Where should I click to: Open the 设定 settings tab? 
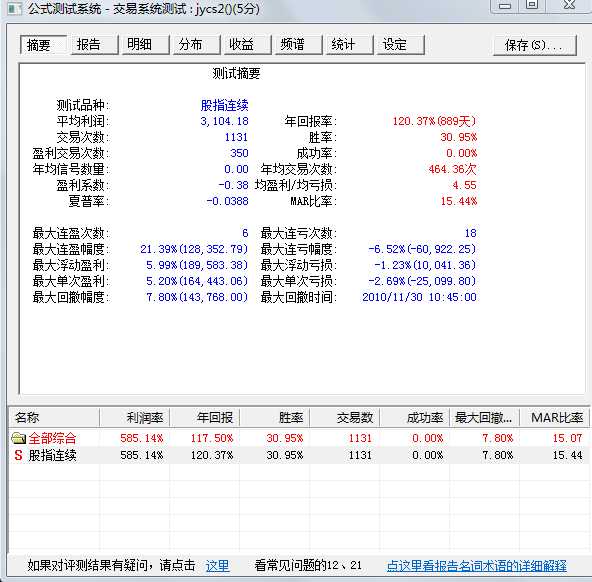(400, 45)
